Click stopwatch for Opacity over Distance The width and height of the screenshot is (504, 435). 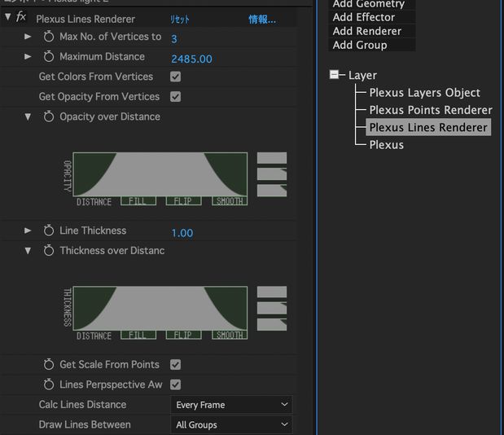(x=49, y=116)
